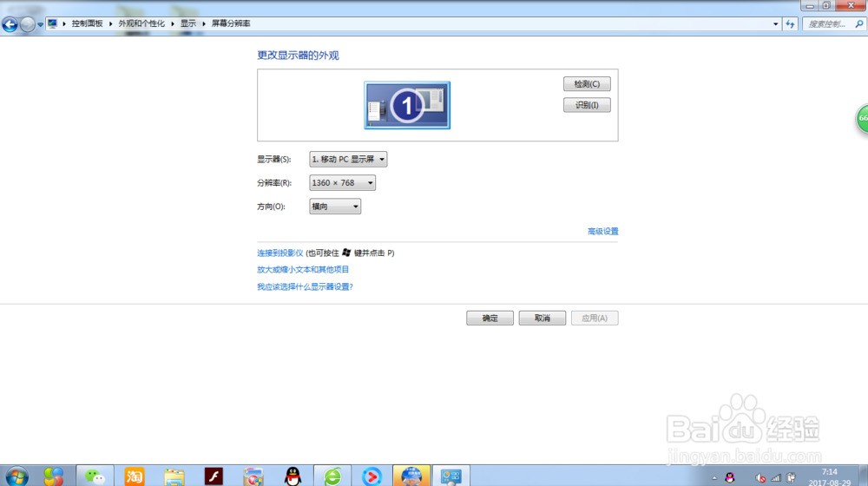
Task: Switch to control panel taskbar window
Action: pos(450,476)
